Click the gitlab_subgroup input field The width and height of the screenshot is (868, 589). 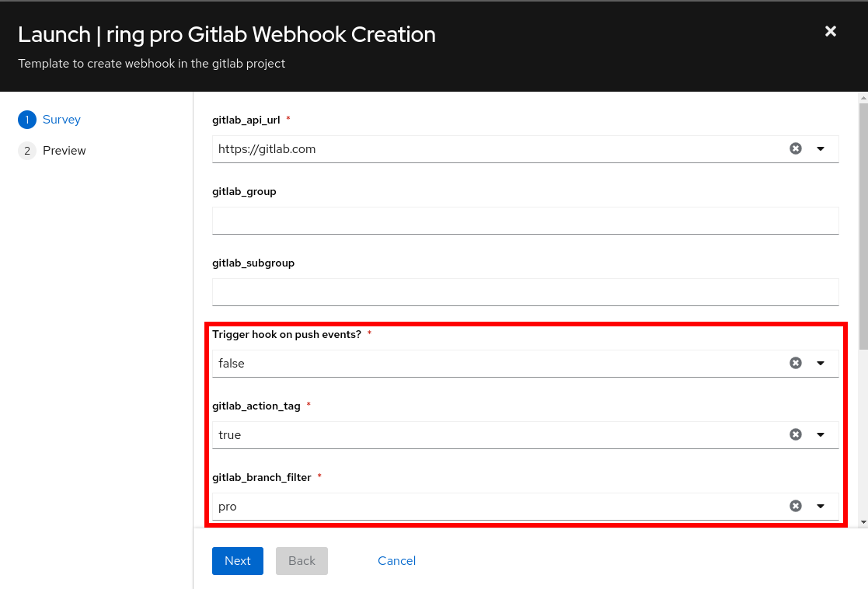(x=525, y=291)
